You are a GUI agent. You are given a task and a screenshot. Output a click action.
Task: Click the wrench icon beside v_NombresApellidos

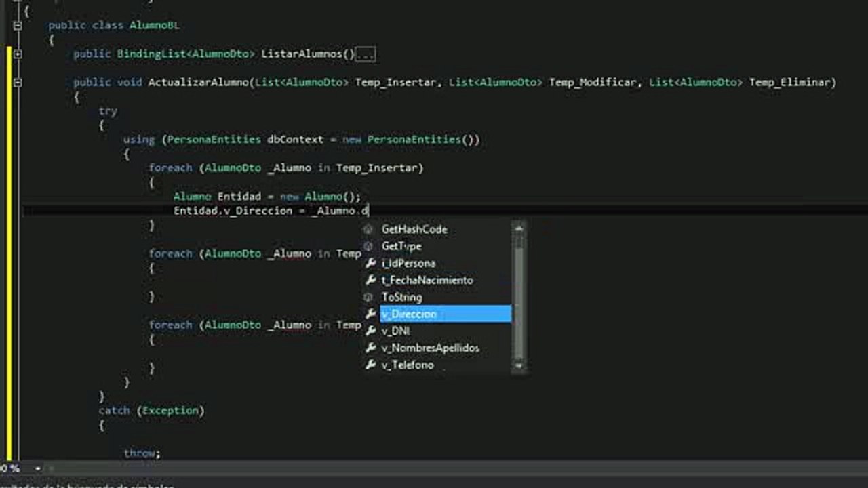pyautogui.click(x=370, y=348)
